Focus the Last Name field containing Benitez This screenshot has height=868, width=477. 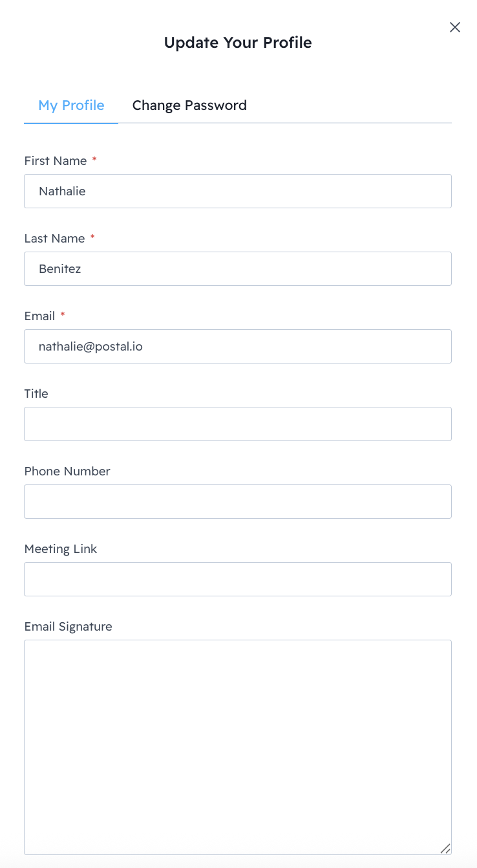[238, 268]
